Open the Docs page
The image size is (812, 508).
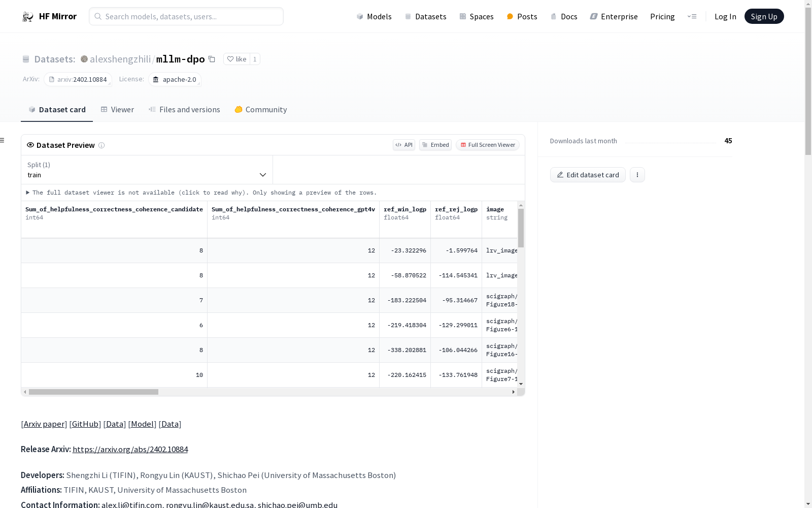[x=564, y=17]
